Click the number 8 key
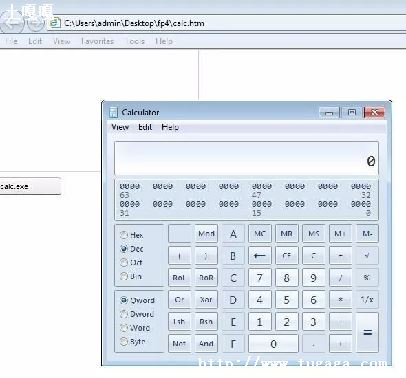The width and height of the screenshot is (406, 378). (x=287, y=278)
